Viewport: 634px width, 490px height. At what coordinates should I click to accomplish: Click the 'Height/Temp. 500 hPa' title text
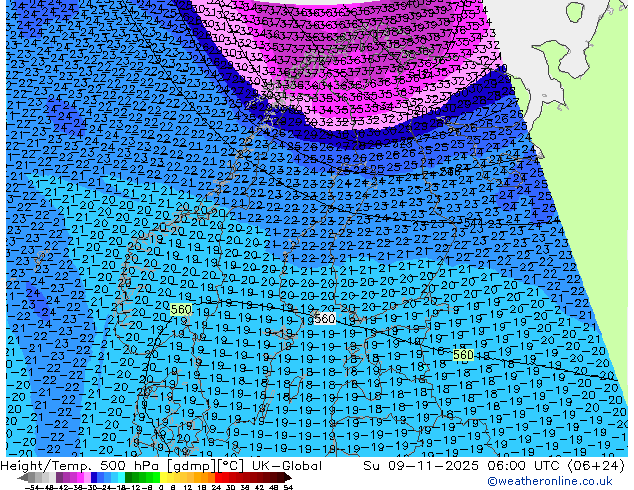pyautogui.click(x=80, y=466)
